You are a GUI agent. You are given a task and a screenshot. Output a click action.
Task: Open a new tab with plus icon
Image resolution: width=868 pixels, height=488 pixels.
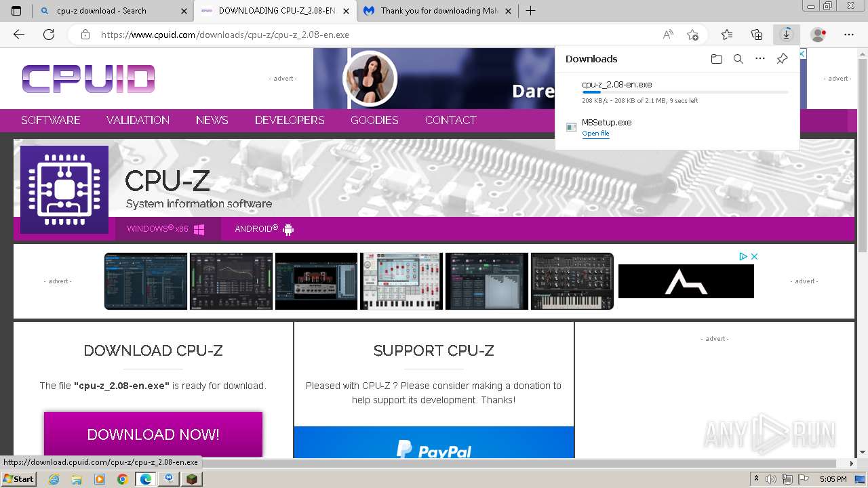[x=530, y=11]
